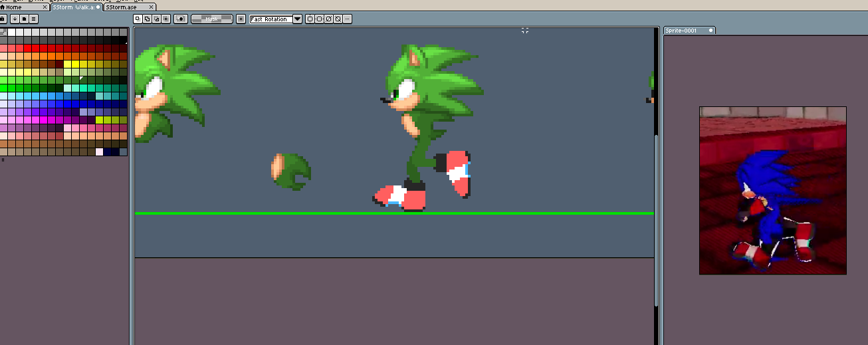Pick the lime yellow-green palette swatch
Screen dimensions: 868x345
coord(100,120)
